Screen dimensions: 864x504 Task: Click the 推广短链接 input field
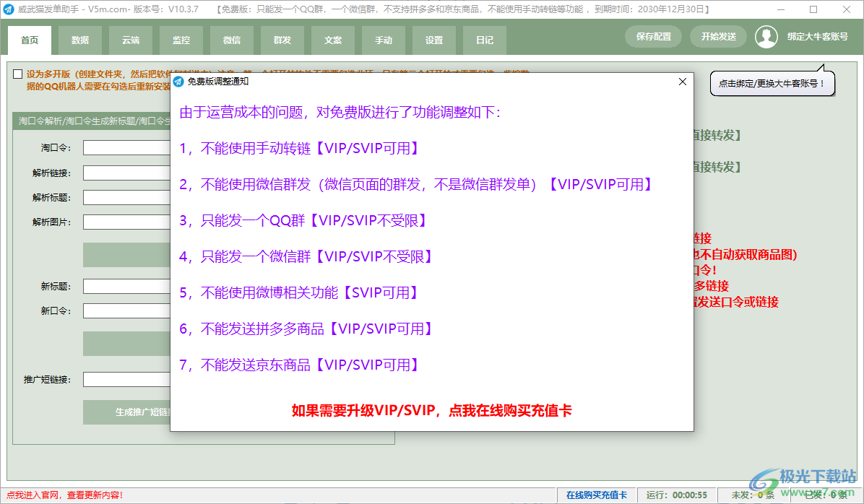pyautogui.click(x=127, y=380)
